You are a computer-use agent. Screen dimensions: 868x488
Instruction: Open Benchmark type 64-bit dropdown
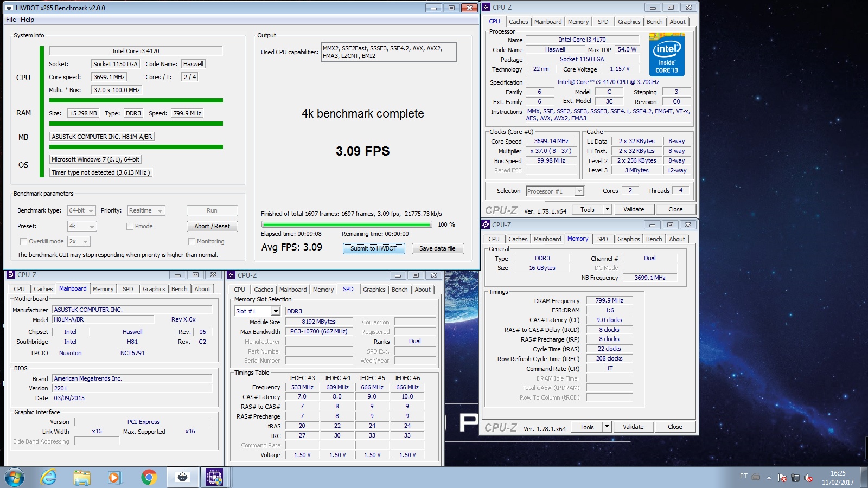click(81, 210)
